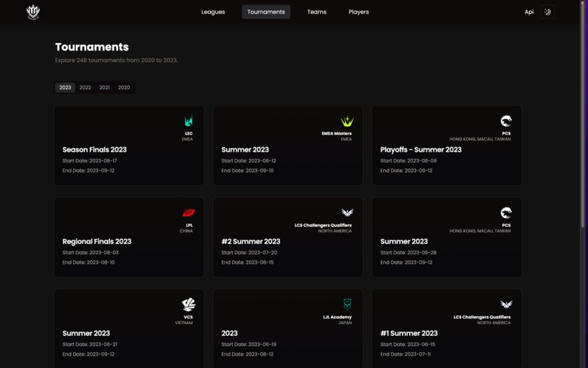Click the 'JAPAN' region label

coord(345,323)
